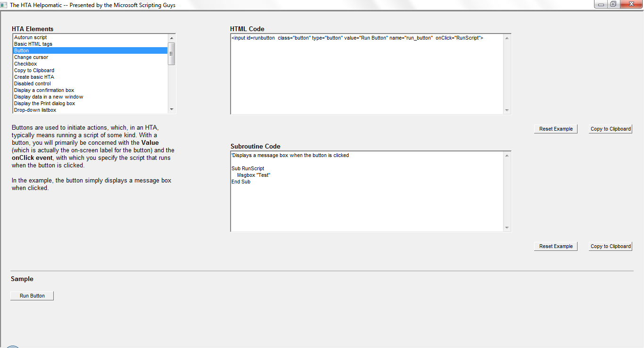Viewport: 644px width, 348px height.
Task: Click the Subroutine Code heading
Action: tap(256, 146)
